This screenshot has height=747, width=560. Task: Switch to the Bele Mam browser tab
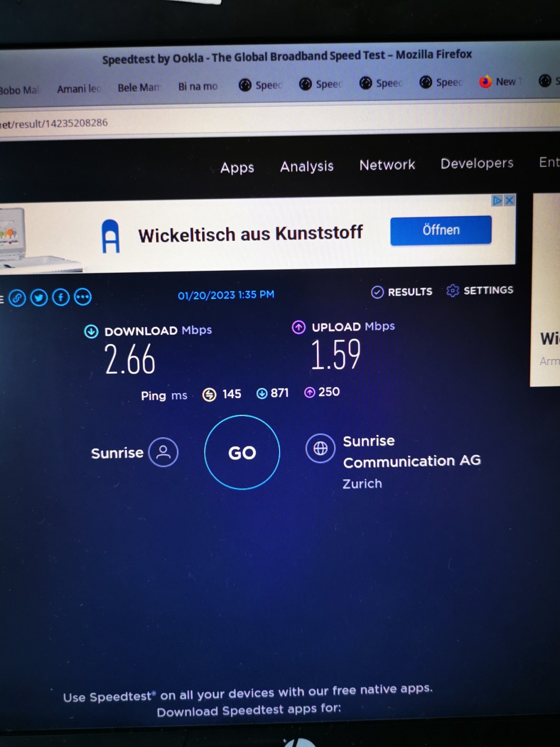pos(139,87)
